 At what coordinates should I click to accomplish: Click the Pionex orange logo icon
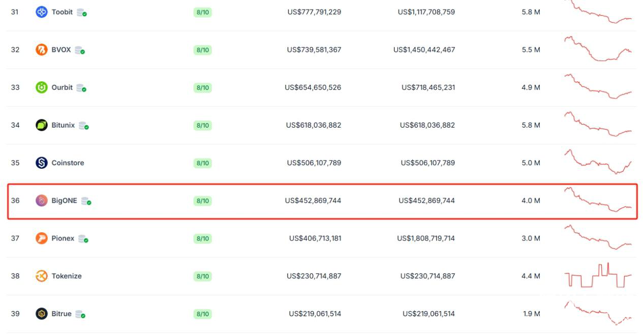pyautogui.click(x=42, y=238)
